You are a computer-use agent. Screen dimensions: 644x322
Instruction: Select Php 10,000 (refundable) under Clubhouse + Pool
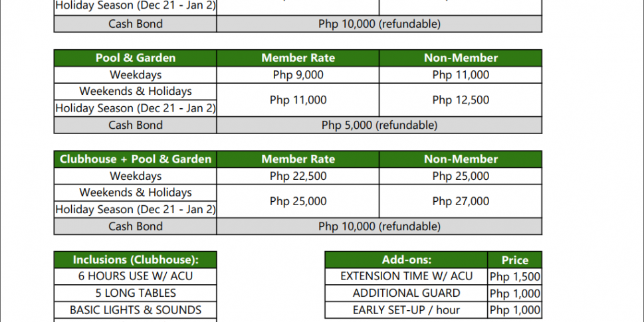pos(379,226)
